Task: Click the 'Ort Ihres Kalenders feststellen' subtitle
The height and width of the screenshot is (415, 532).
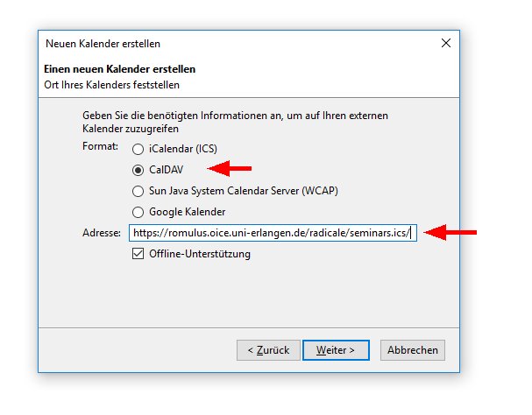Action: click(x=112, y=85)
